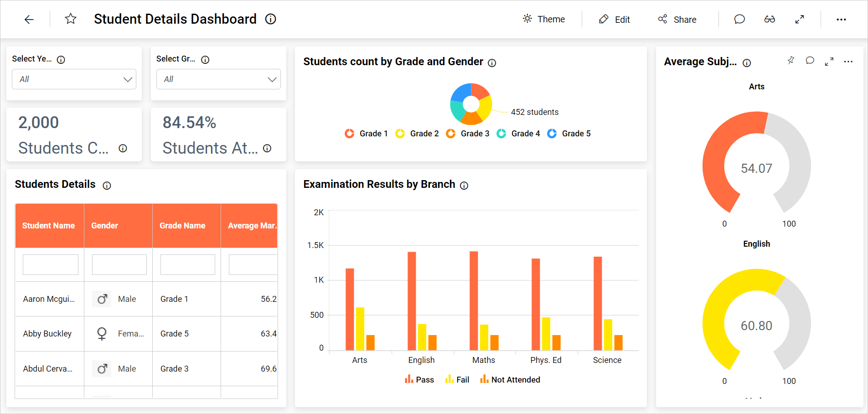Mark dashboard as favorite with star icon
This screenshot has width=868, height=414.
point(71,19)
